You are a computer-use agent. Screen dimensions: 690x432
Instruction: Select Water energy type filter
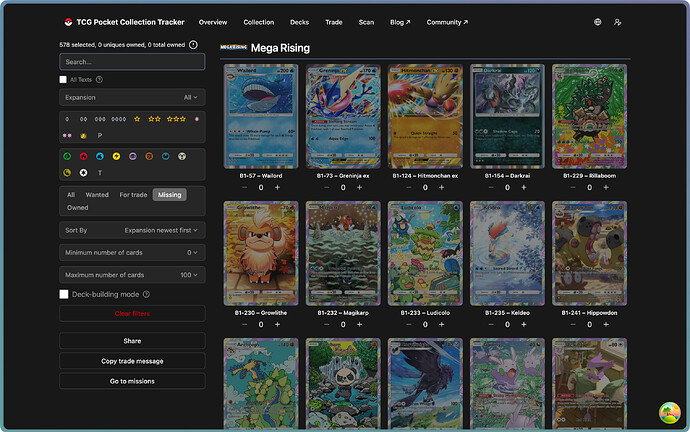(x=99, y=156)
